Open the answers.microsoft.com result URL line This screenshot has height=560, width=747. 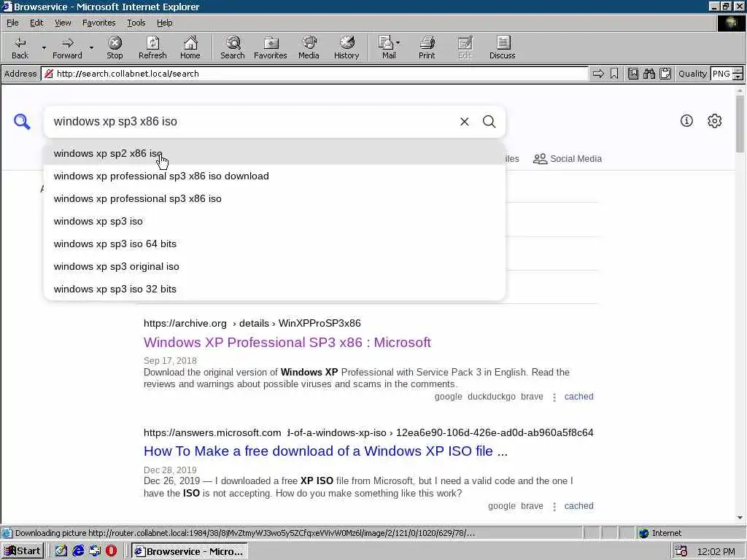click(x=368, y=433)
